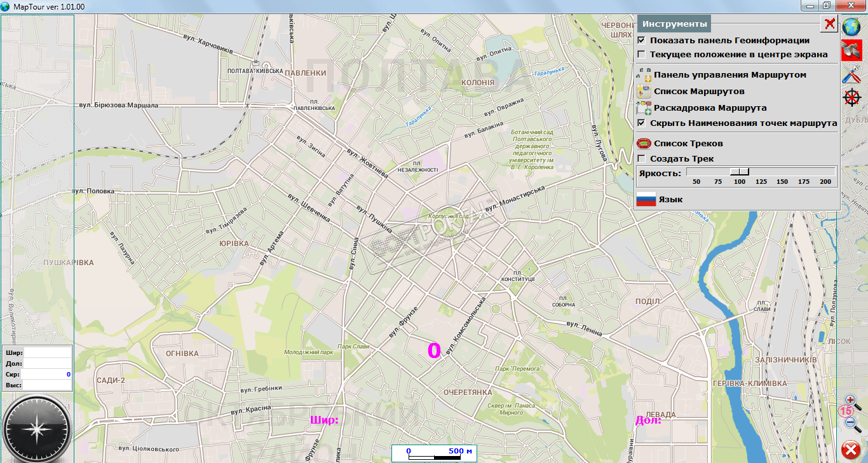Click the Панель управления Маршрутом icon
Viewport: 868px width, 463px height.
[644, 74]
